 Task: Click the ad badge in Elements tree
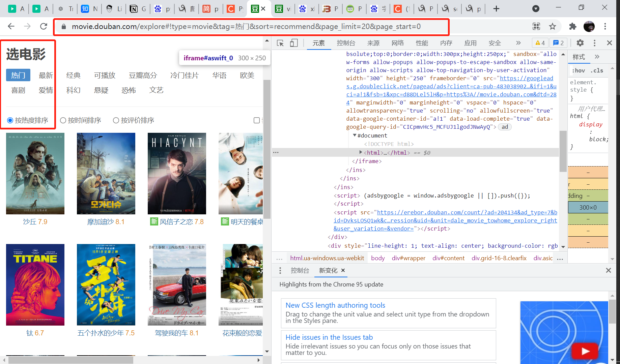[505, 127]
